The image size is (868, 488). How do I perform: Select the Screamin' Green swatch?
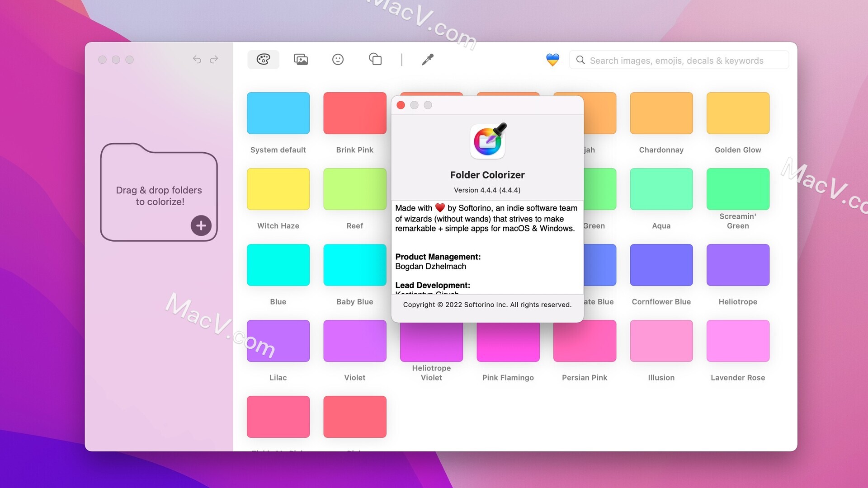738,189
